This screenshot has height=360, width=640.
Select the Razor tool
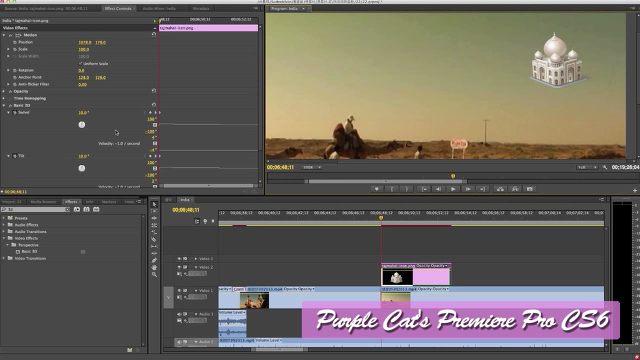pyautogui.click(x=154, y=239)
